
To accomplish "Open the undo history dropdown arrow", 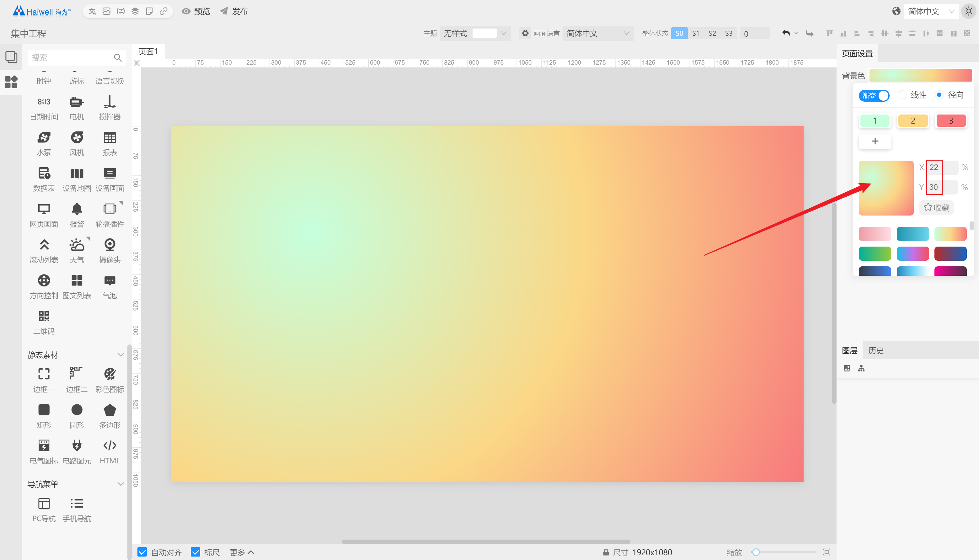I will point(796,34).
